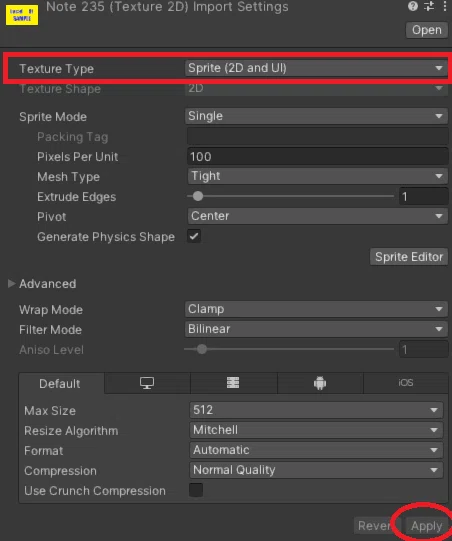
Task: Click the Packing Tag input field
Action: coord(317,137)
